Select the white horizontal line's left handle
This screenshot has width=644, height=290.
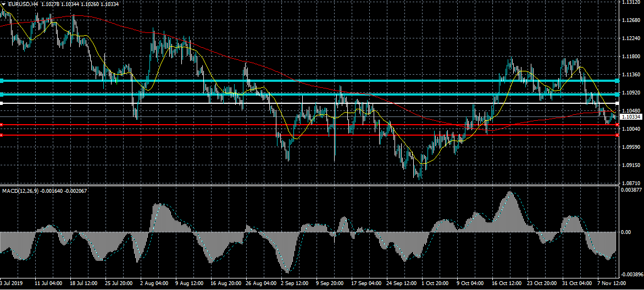pos(2,103)
